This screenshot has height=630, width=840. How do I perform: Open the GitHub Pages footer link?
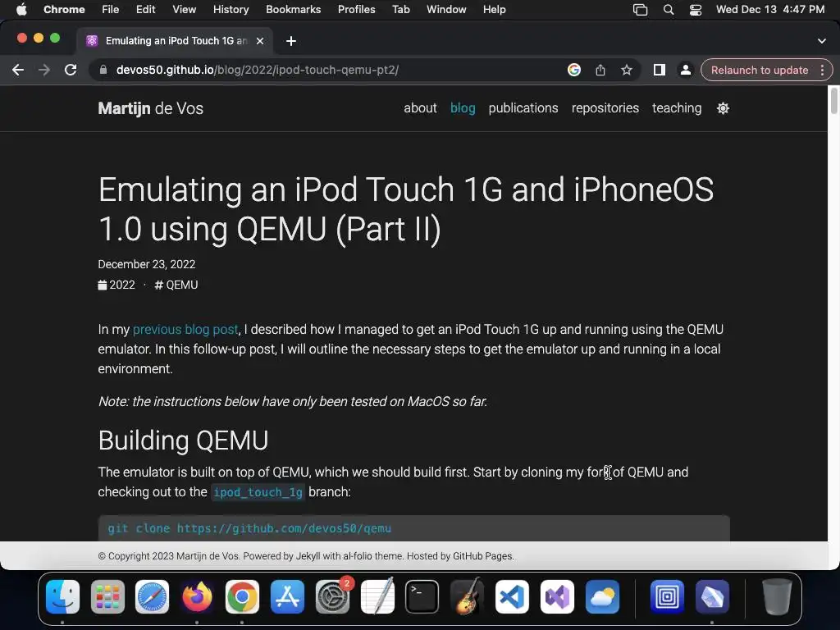482,556
